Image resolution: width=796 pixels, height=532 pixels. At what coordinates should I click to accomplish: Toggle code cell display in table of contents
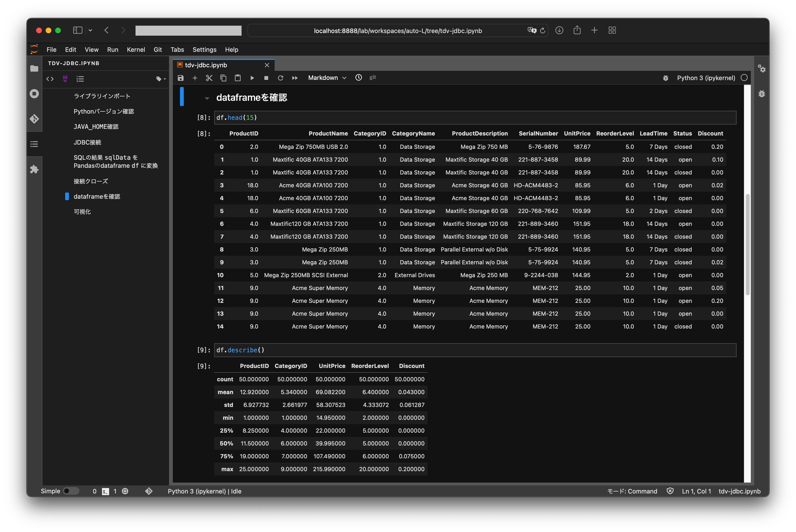50,79
